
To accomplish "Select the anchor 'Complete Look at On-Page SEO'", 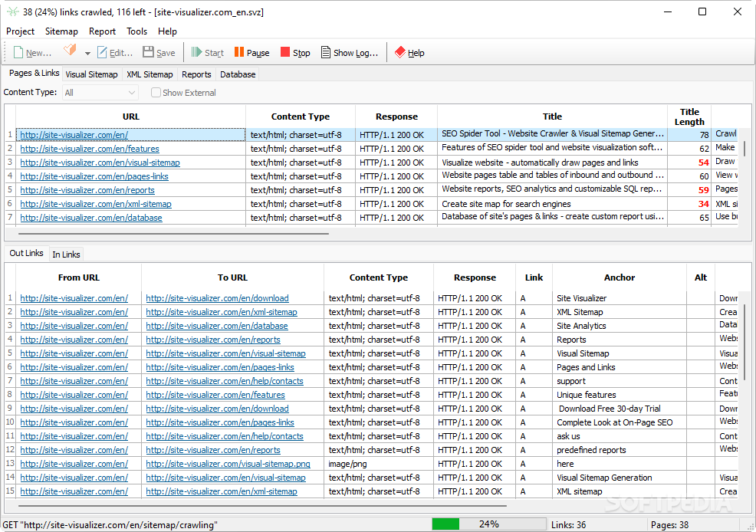I will [x=614, y=422].
